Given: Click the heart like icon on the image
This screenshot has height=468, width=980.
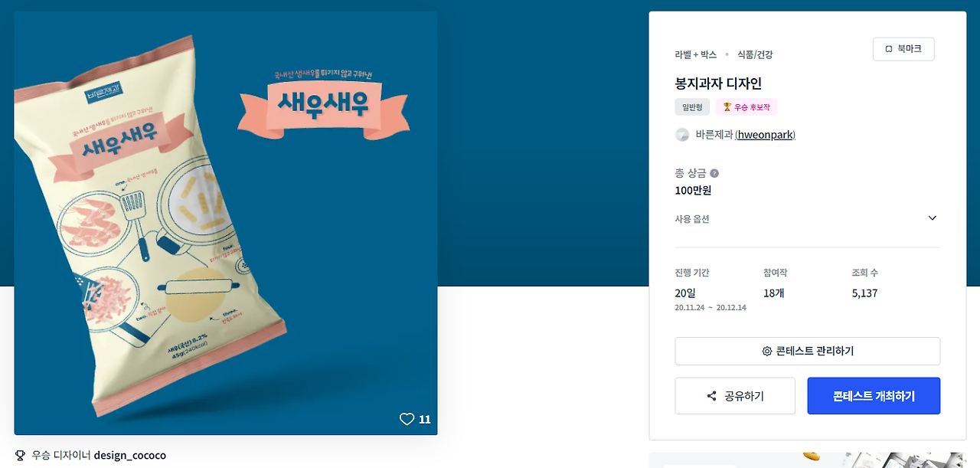Looking at the screenshot, I should point(407,419).
